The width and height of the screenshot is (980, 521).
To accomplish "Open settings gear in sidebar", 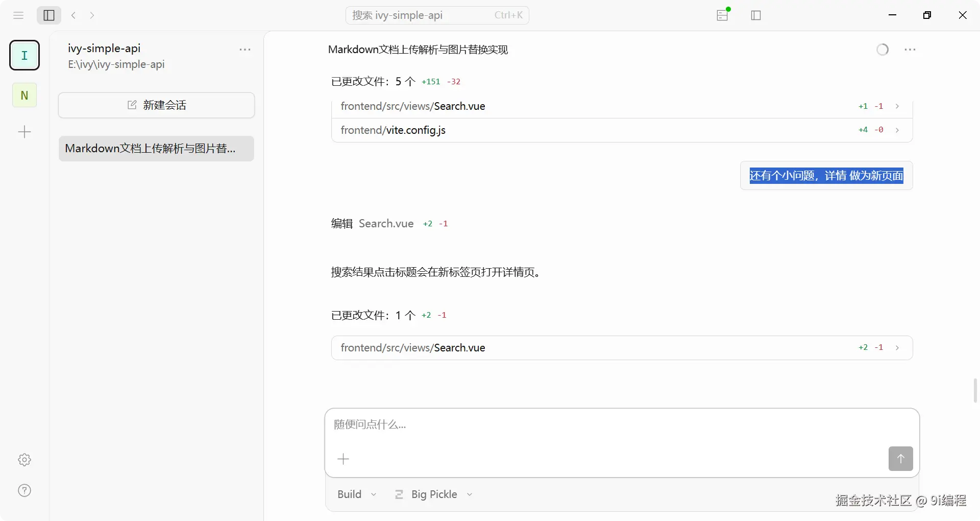I will (x=24, y=460).
